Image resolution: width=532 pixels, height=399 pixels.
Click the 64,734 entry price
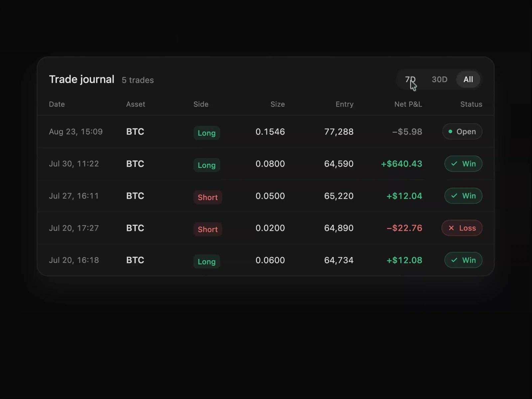point(339,260)
